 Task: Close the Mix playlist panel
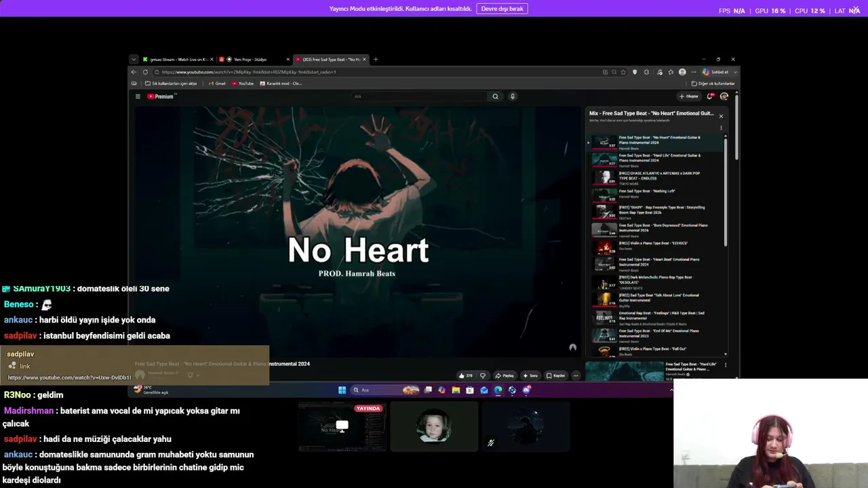point(721,116)
